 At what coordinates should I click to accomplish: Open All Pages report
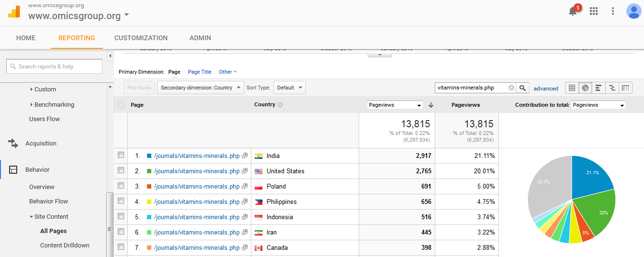point(54,231)
